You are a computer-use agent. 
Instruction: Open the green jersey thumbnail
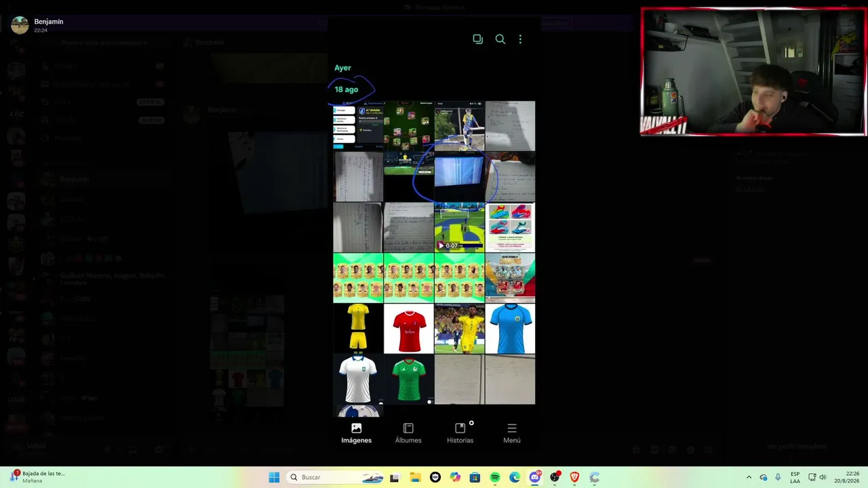tap(409, 379)
